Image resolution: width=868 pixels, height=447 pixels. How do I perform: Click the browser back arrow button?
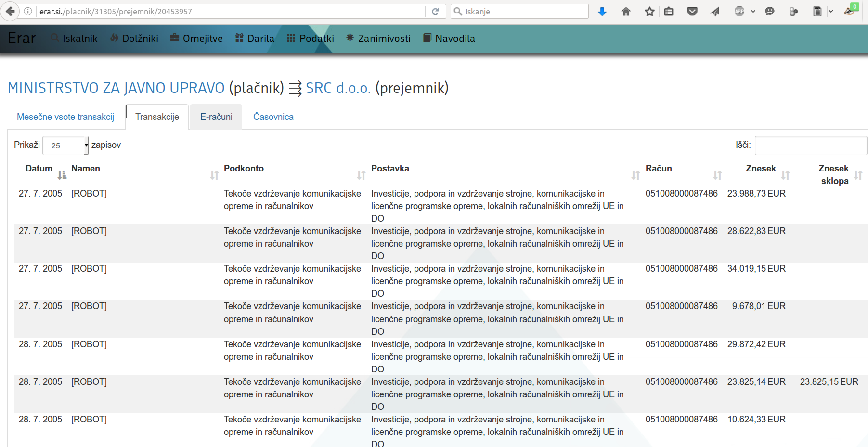pos(10,11)
